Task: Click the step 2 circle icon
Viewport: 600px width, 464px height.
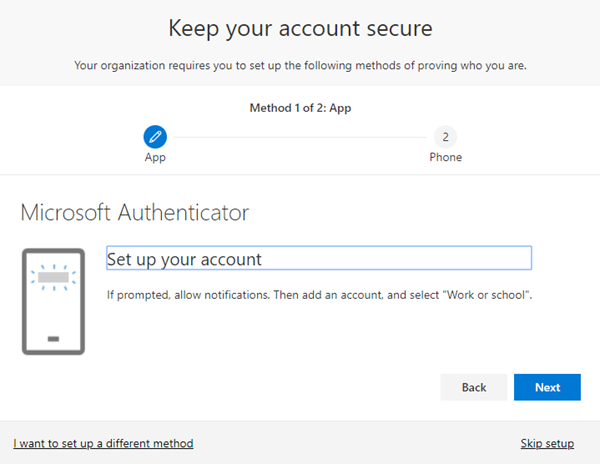Action: pos(444,136)
